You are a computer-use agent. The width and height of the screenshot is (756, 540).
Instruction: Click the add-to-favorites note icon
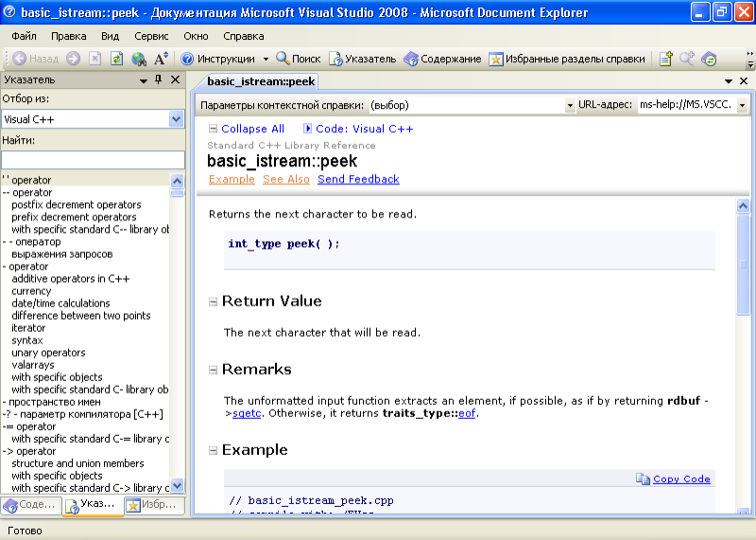point(666,59)
